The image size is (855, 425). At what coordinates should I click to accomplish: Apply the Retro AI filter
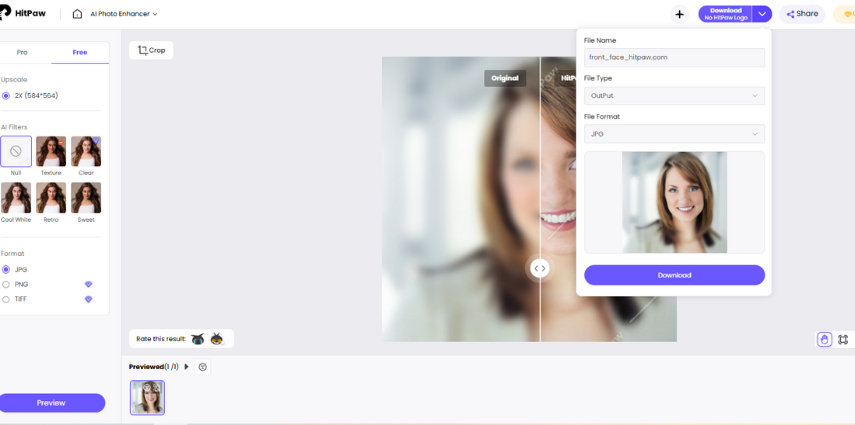pos(51,197)
